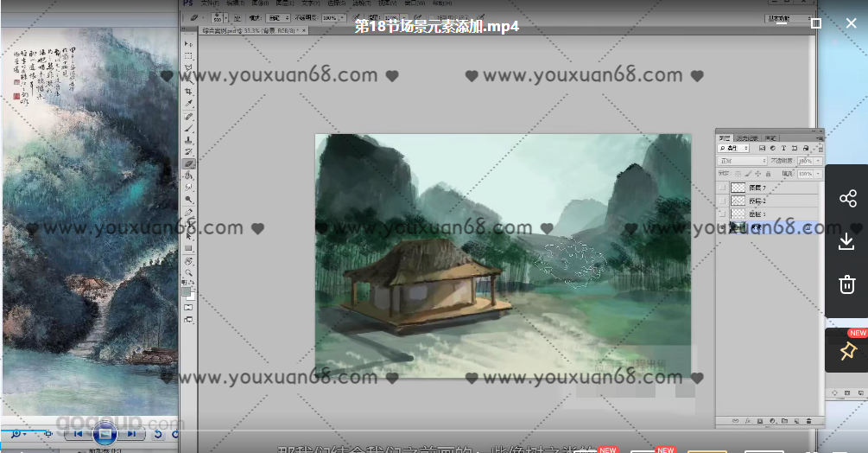The image size is (868, 453).
Task: Open layer blend mode 正常 dropdown
Action: pyautogui.click(x=743, y=161)
